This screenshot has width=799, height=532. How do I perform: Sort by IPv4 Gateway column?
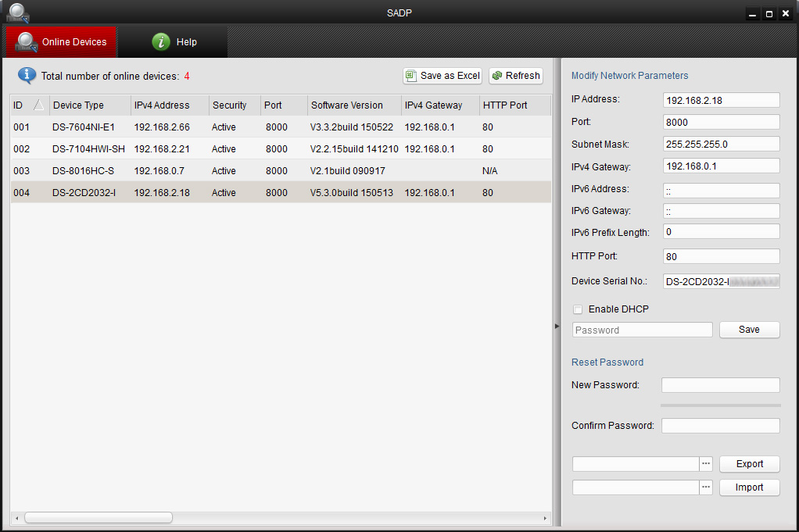[440, 105]
